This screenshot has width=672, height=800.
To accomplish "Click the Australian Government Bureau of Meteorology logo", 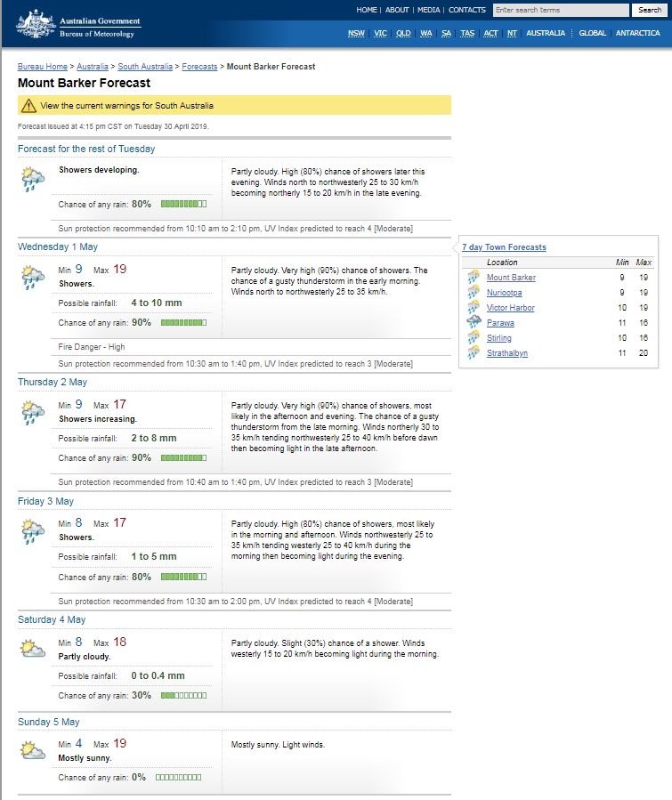I will pos(77,25).
